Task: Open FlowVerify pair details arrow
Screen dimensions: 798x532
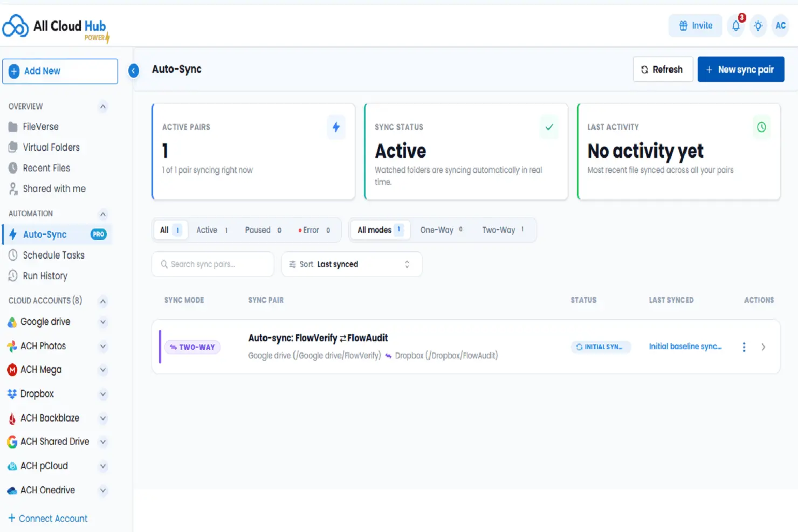Action: pos(763,347)
